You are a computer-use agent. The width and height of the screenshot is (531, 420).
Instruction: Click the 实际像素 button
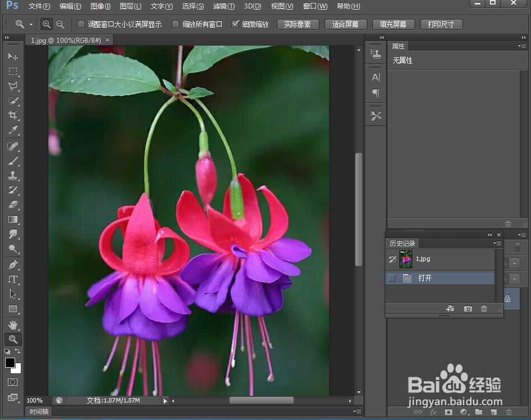(298, 24)
